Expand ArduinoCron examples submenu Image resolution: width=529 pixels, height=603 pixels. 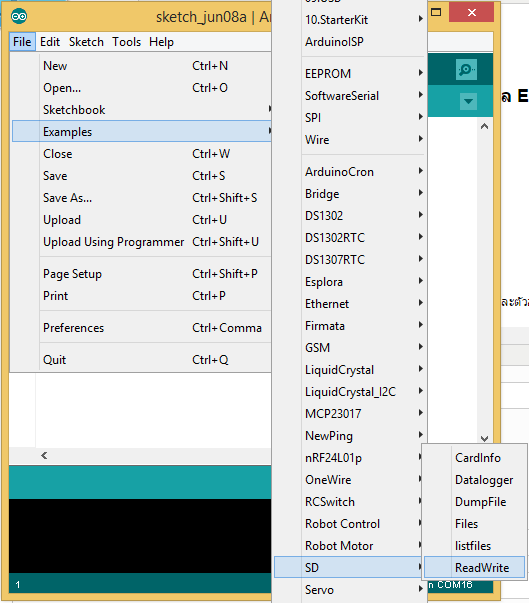pyautogui.click(x=350, y=172)
